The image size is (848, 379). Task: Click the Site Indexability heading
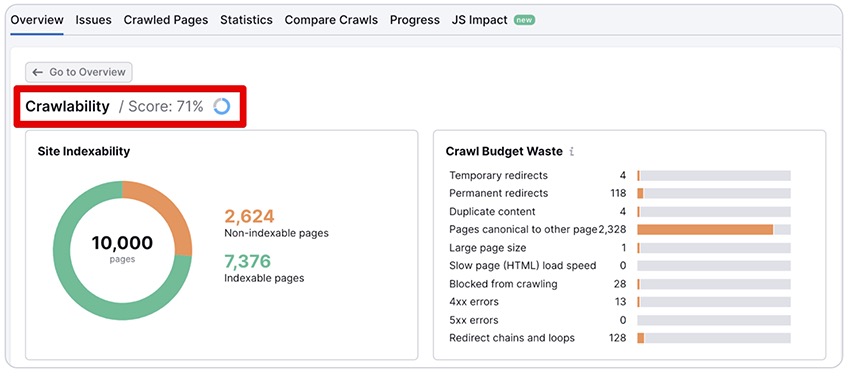[84, 151]
